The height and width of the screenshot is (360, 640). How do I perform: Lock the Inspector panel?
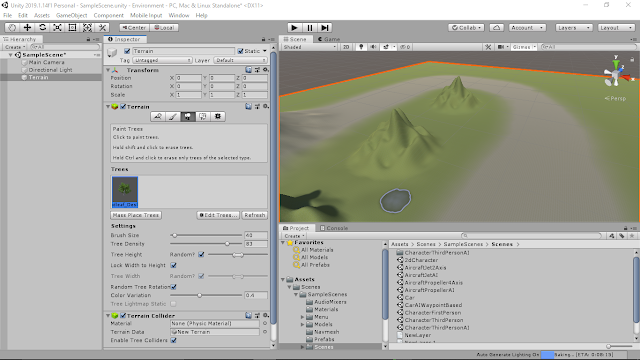coord(263,39)
